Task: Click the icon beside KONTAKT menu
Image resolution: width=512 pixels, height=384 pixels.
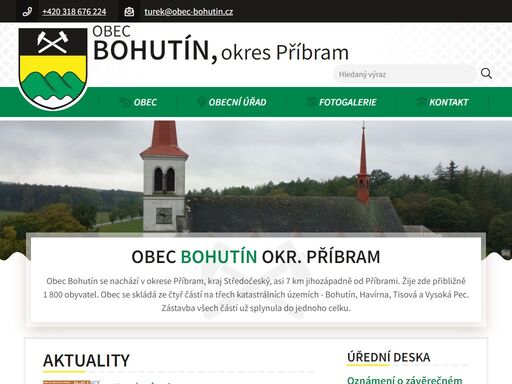Action: 422,102
